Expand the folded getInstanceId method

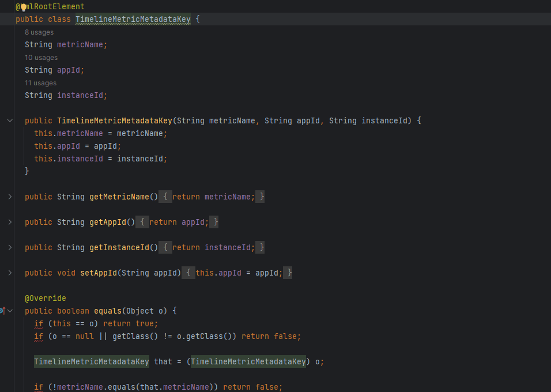[x=10, y=247]
